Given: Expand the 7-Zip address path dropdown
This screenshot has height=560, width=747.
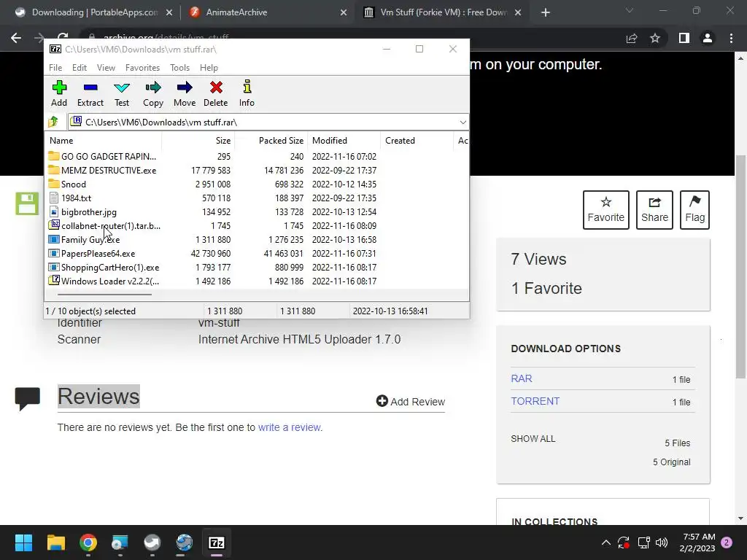Looking at the screenshot, I should 462,122.
